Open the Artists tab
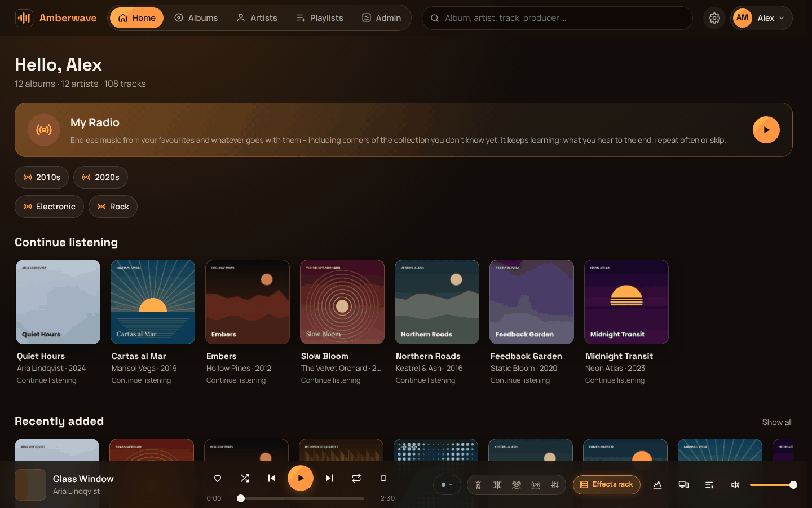This screenshot has width=812, height=508. 257,18
